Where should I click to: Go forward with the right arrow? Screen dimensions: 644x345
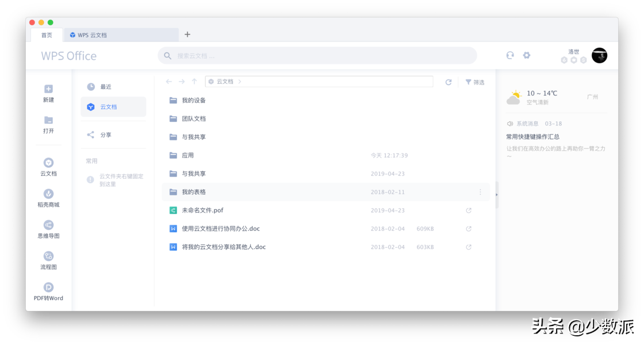point(182,82)
